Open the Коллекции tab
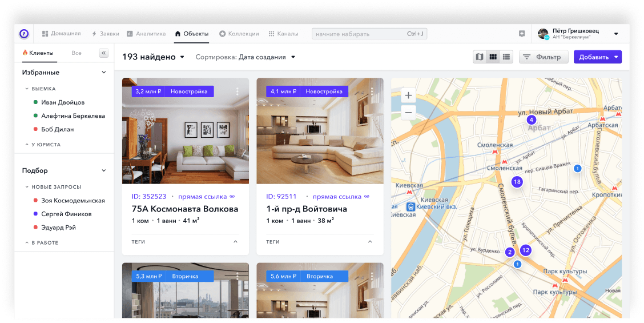Screen dimensions: 644x323 [x=239, y=34]
